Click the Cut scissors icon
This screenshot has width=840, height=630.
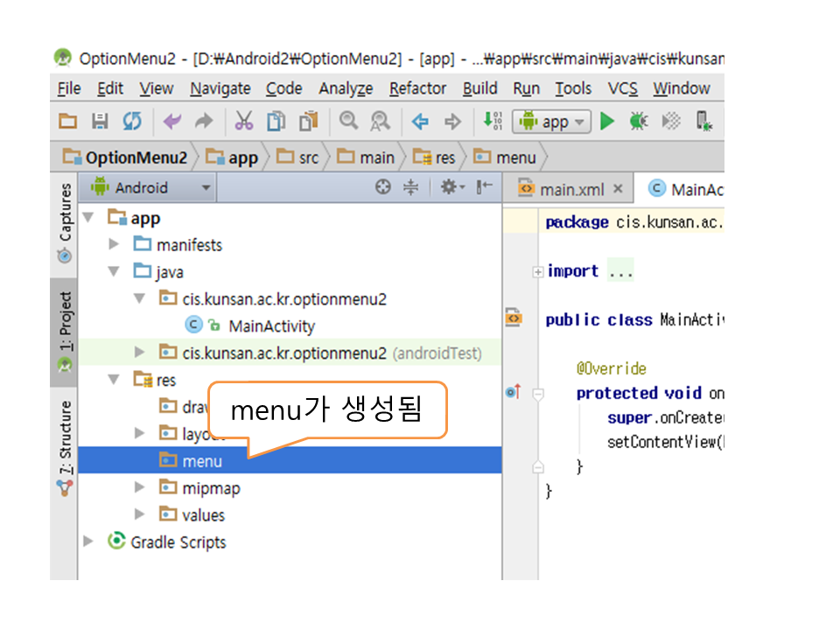click(x=244, y=122)
